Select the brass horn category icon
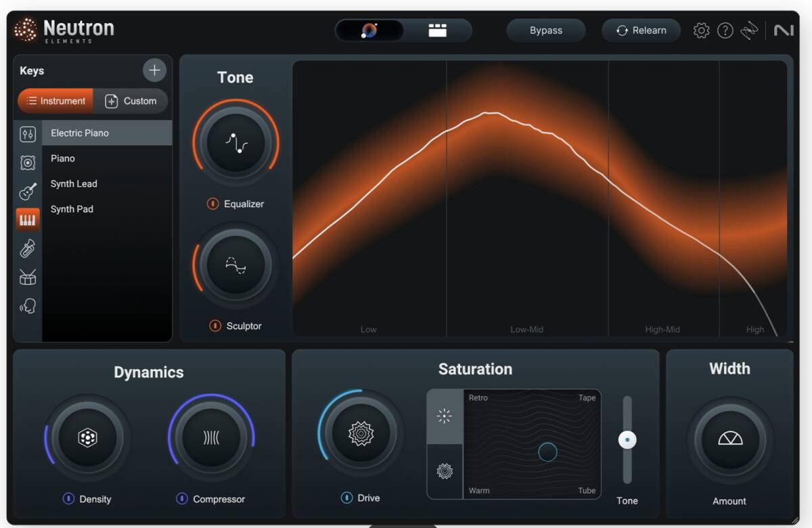The image size is (812, 528). 28,249
